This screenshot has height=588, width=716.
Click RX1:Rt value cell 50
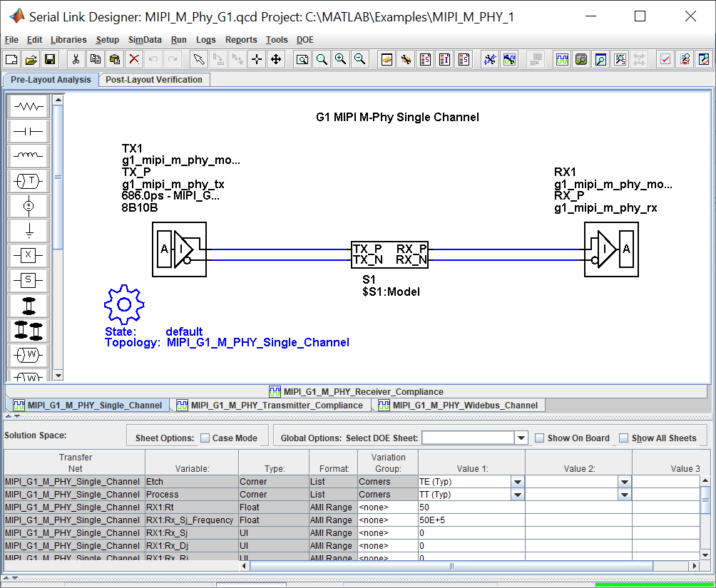tap(471, 507)
